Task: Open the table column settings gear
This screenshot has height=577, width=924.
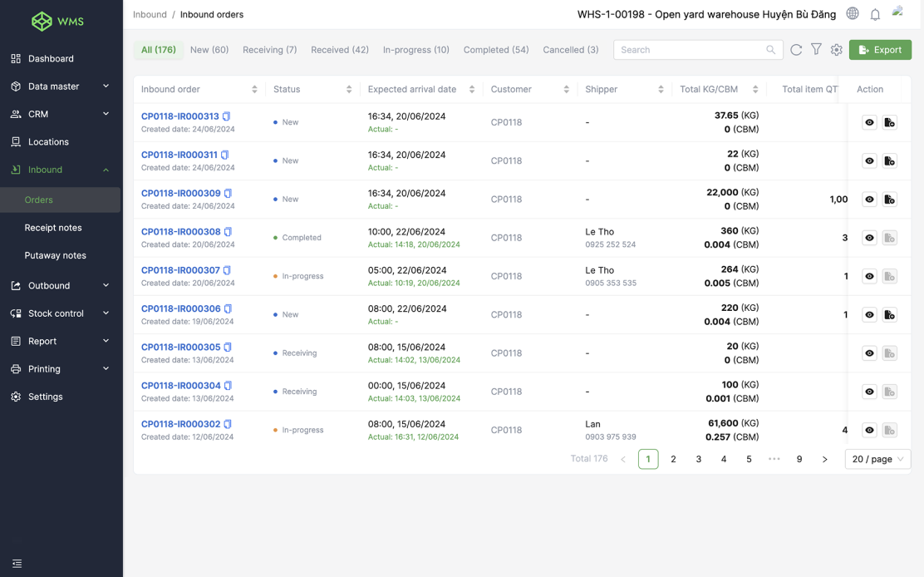Action: (836, 50)
